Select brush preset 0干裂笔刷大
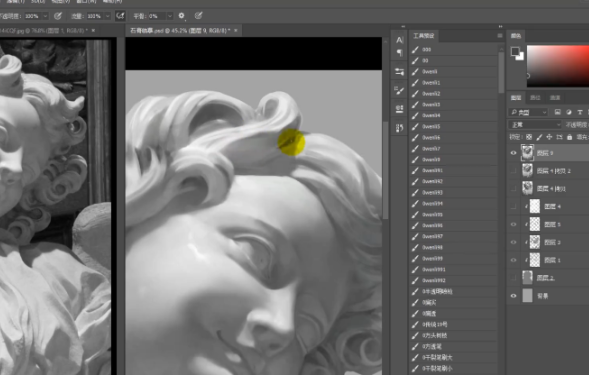Viewport: 589px width, 375px height. 454,357
